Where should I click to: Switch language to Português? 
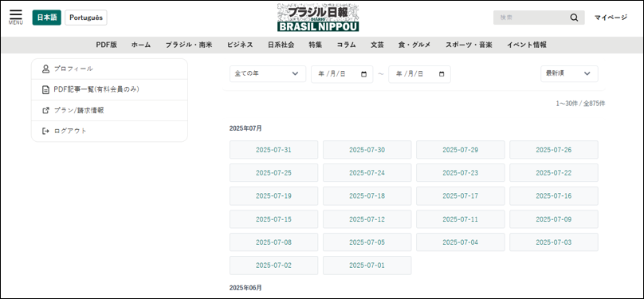click(x=86, y=18)
